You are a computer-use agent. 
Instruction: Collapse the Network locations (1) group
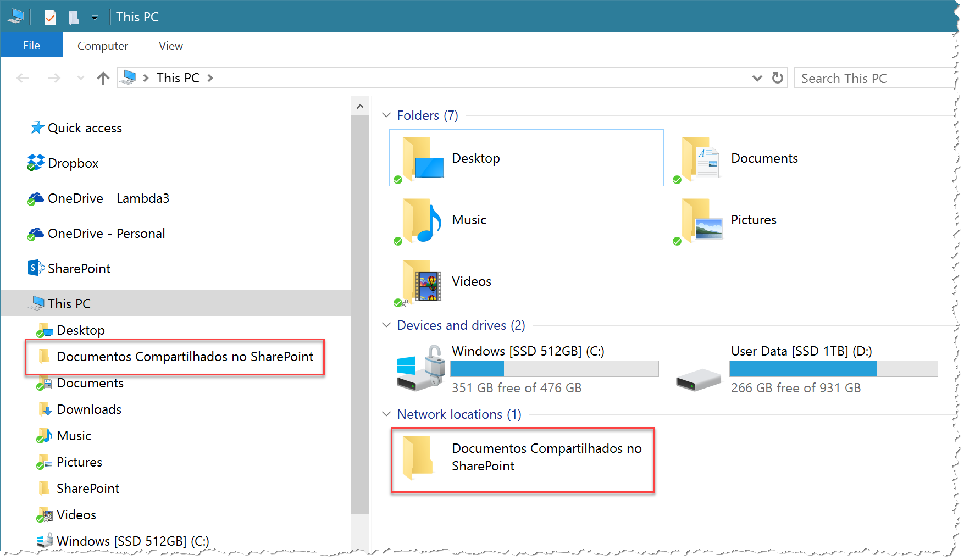tap(386, 414)
